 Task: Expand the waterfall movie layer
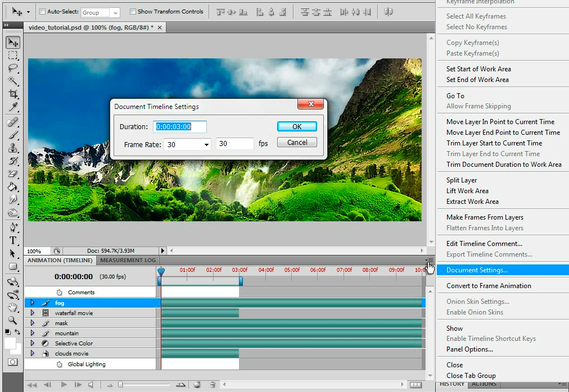(x=32, y=313)
